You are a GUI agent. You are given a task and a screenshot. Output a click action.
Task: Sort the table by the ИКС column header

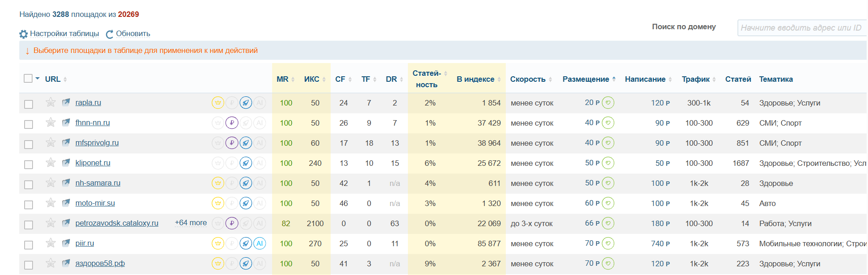pos(312,79)
